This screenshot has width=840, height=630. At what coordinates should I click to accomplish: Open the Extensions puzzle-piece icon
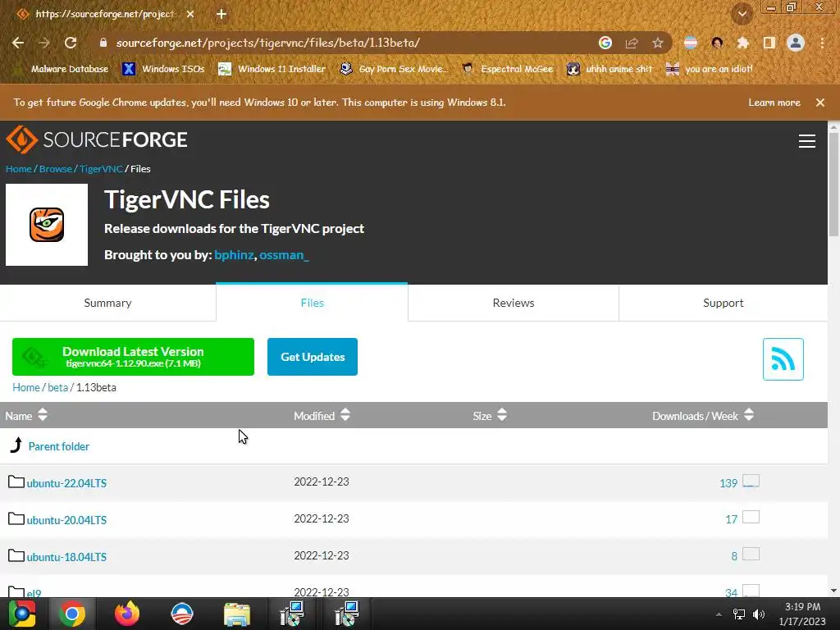[742, 43]
